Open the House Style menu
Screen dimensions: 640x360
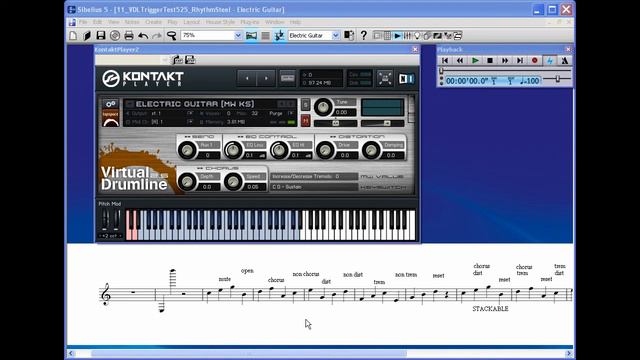pyautogui.click(x=220, y=22)
